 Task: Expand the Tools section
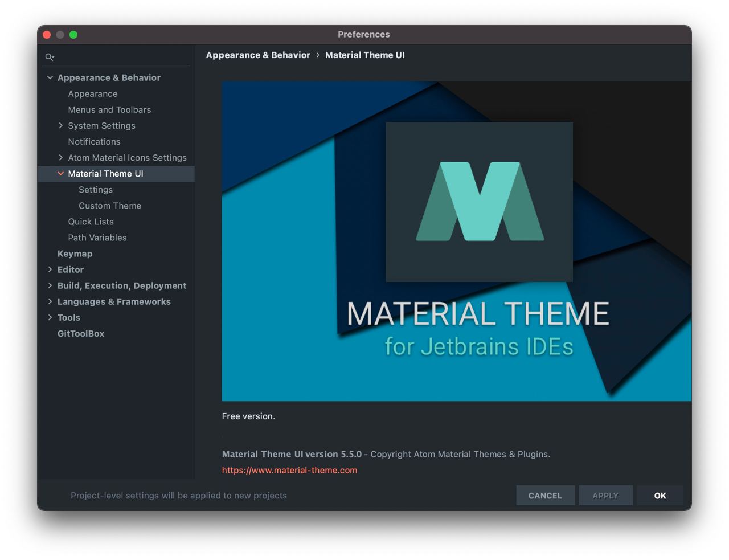pos(50,317)
